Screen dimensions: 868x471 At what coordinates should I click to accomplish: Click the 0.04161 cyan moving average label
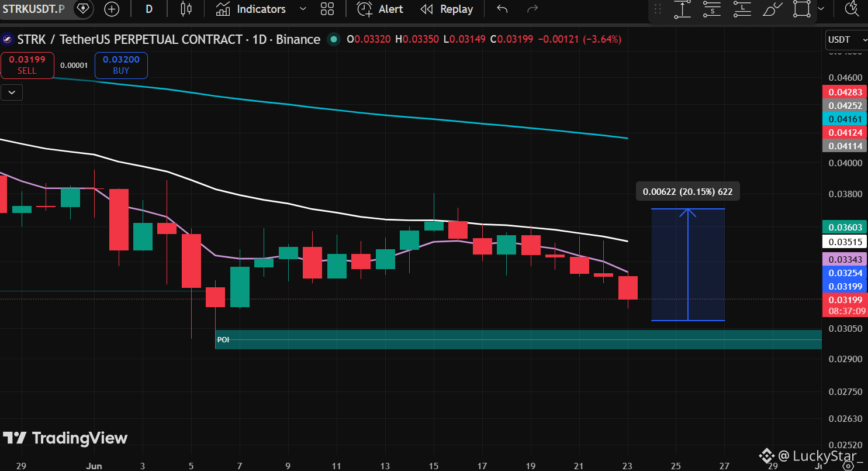tap(845, 119)
